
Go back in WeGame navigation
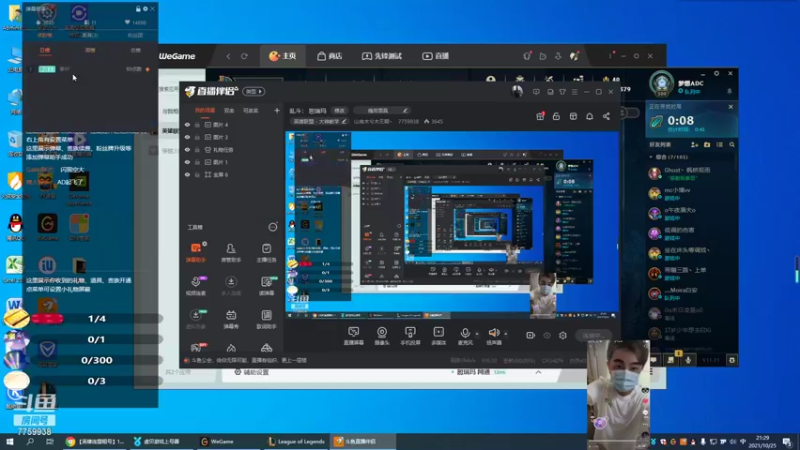[228, 56]
